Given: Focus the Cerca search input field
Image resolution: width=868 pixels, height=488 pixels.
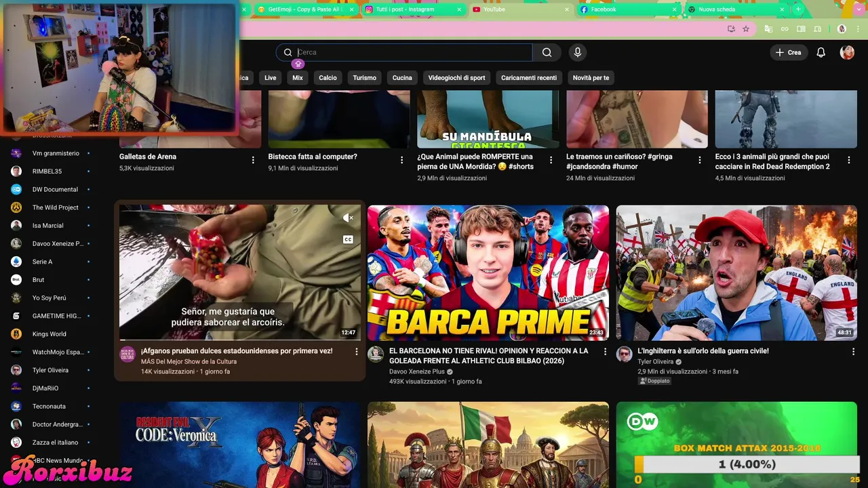Looking at the screenshot, I should [404, 52].
